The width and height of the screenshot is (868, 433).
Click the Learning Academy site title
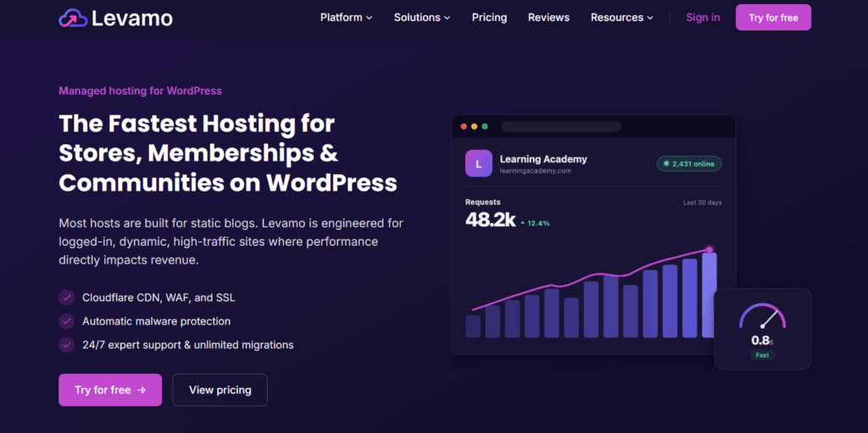543,159
